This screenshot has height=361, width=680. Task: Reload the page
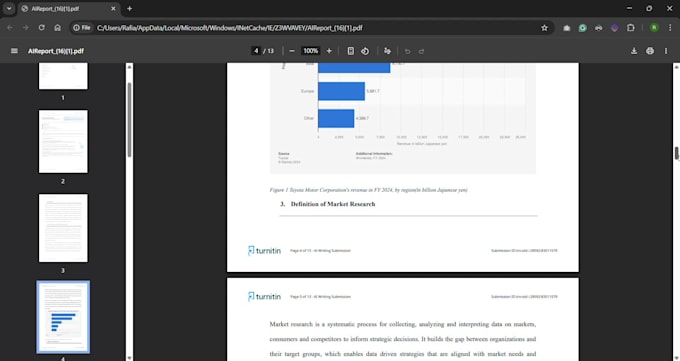(41, 28)
